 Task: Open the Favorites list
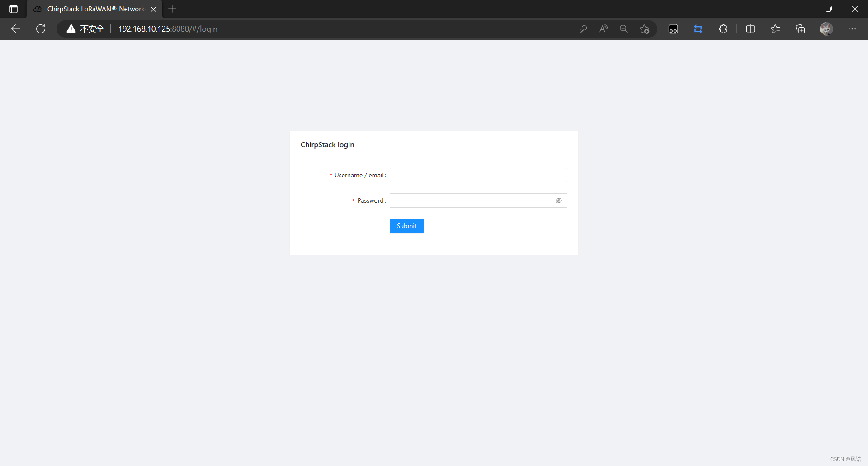click(775, 29)
